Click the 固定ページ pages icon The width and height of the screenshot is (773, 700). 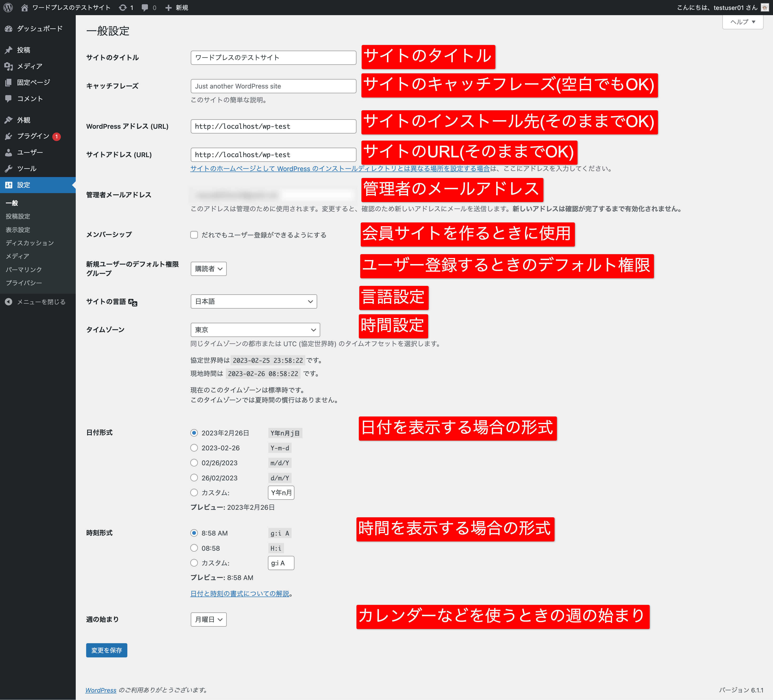pos(9,82)
